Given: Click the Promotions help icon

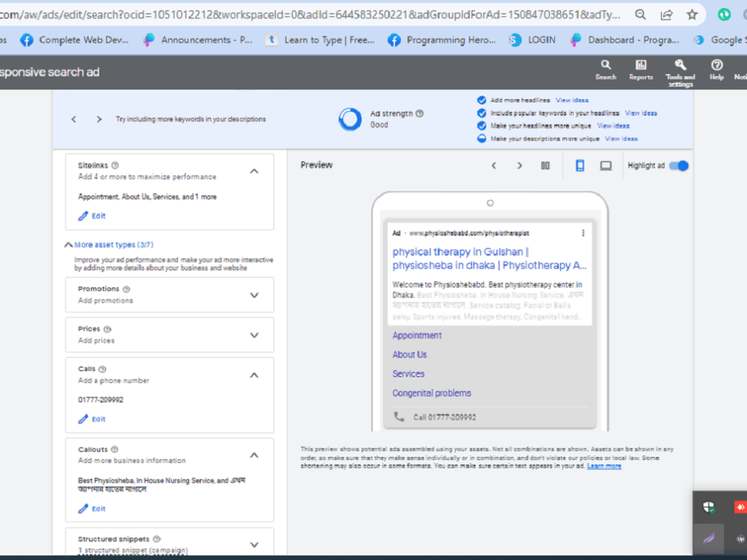Looking at the screenshot, I should point(126,289).
